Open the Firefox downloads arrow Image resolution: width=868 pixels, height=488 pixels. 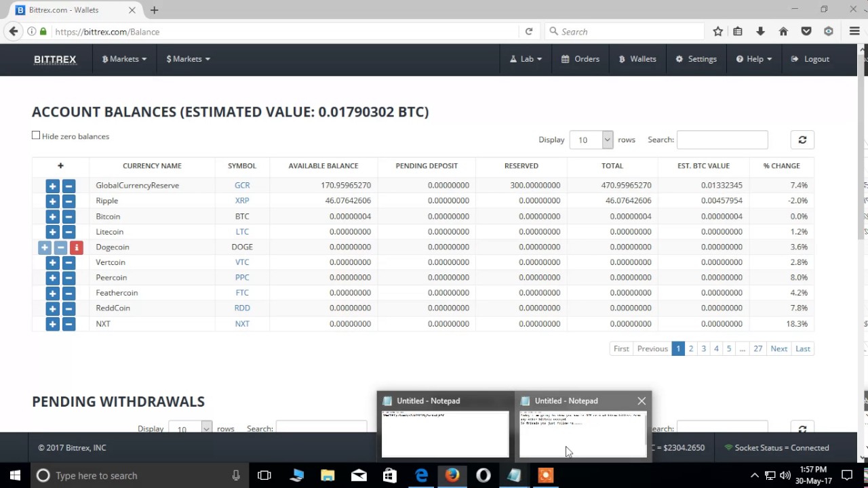point(760,31)
